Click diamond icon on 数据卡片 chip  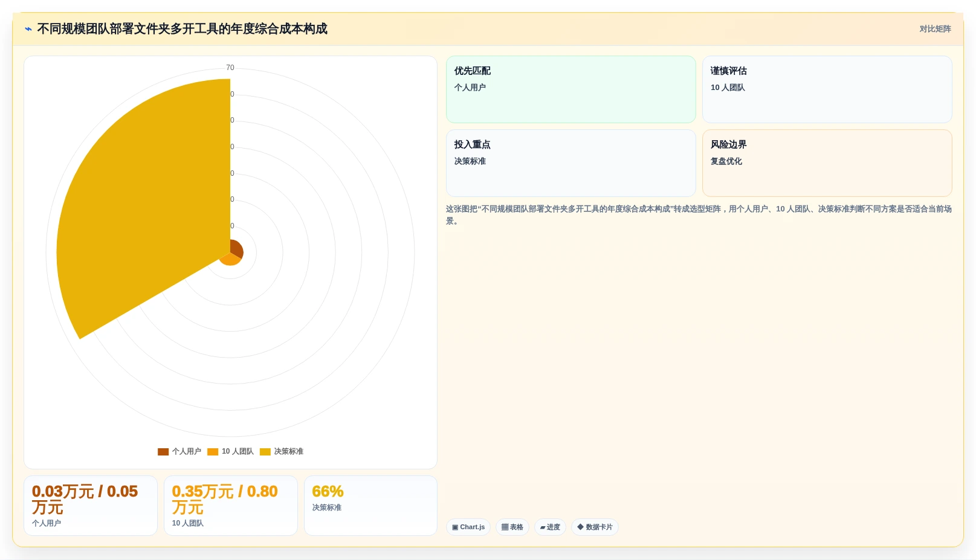pos(580,527)
